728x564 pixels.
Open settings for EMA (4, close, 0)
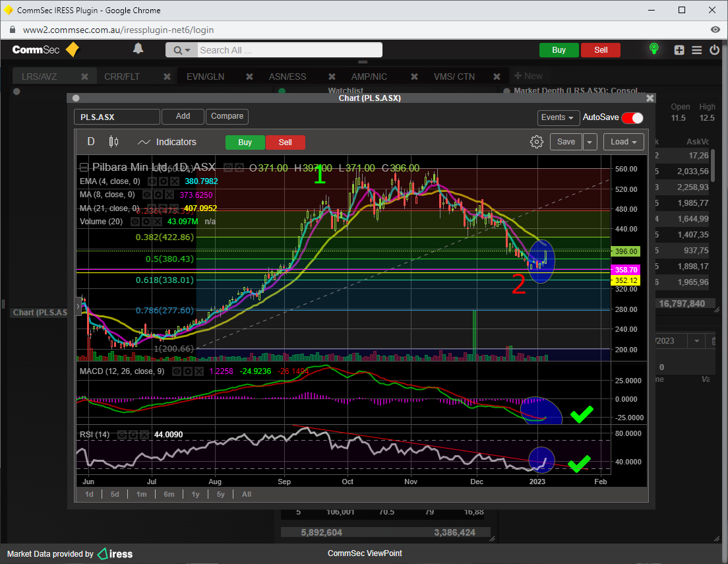pos(163,181)
